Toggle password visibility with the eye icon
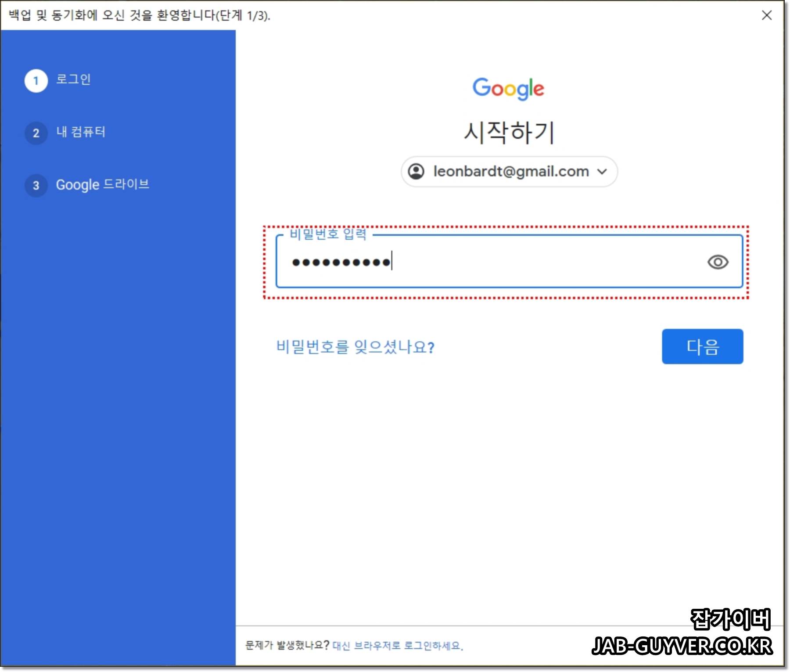Image resolution: width=790 pixels, height=672 pixels. click(x=718, y=262)
